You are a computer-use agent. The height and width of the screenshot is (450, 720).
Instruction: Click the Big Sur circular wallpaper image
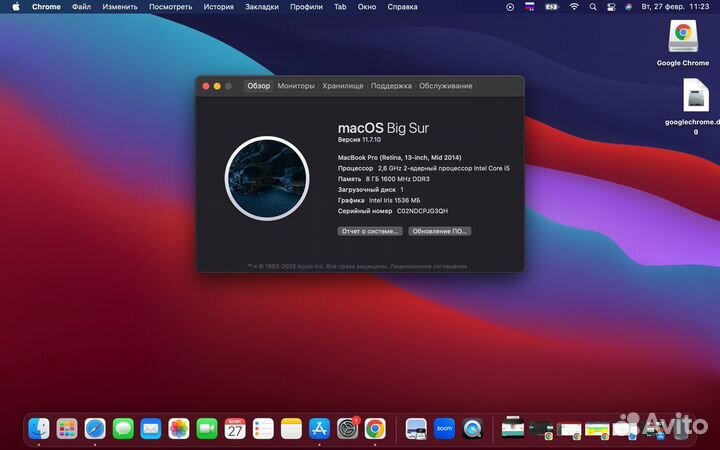(267, 179)
